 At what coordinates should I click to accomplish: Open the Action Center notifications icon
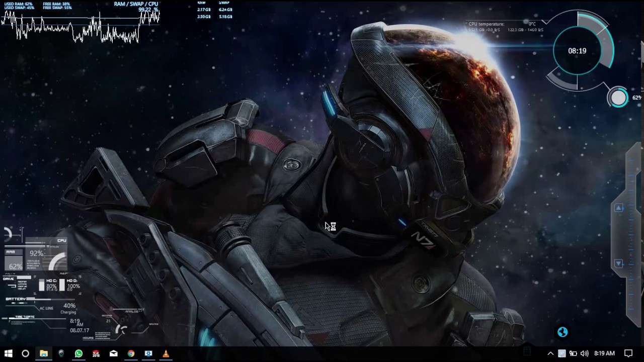(x=628, y=353)
